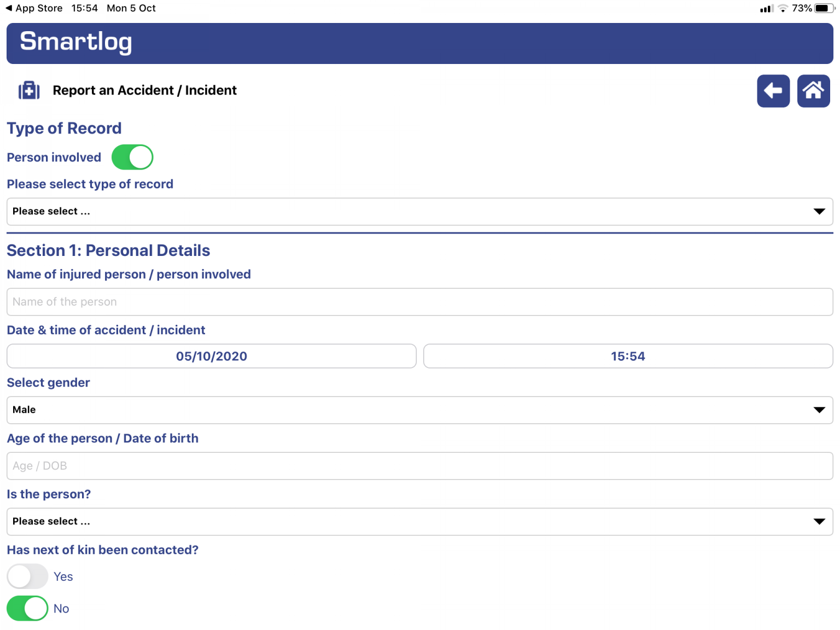Select the Report an Accident / Incident heading
The height and width of the screenshot is (630, 840).
click(x=144, y=90)
